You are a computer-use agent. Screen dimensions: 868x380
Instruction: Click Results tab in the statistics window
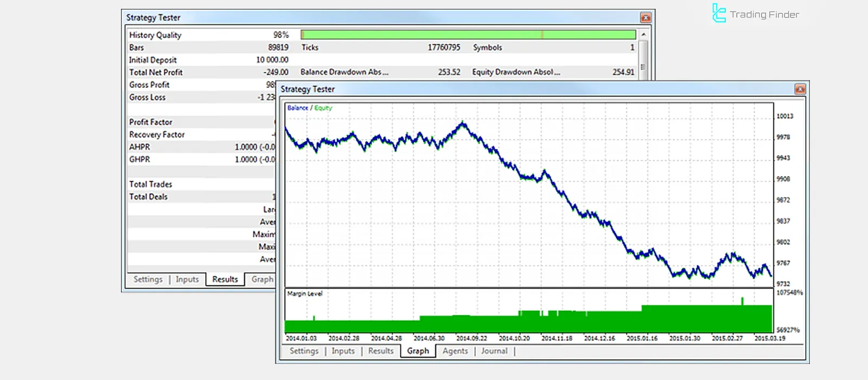click(x=225, y=280)
